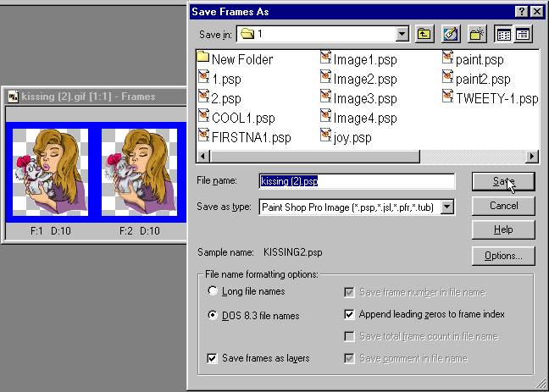Open the View Desktop toolbar icon
Screen dimensions: 549x392
(x=451, y=34)
